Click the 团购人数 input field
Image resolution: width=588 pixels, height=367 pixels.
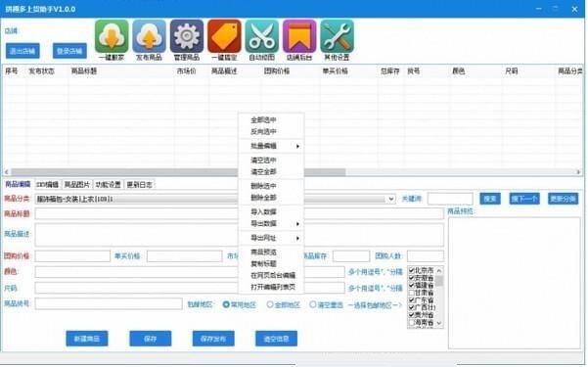coord(426,256)
